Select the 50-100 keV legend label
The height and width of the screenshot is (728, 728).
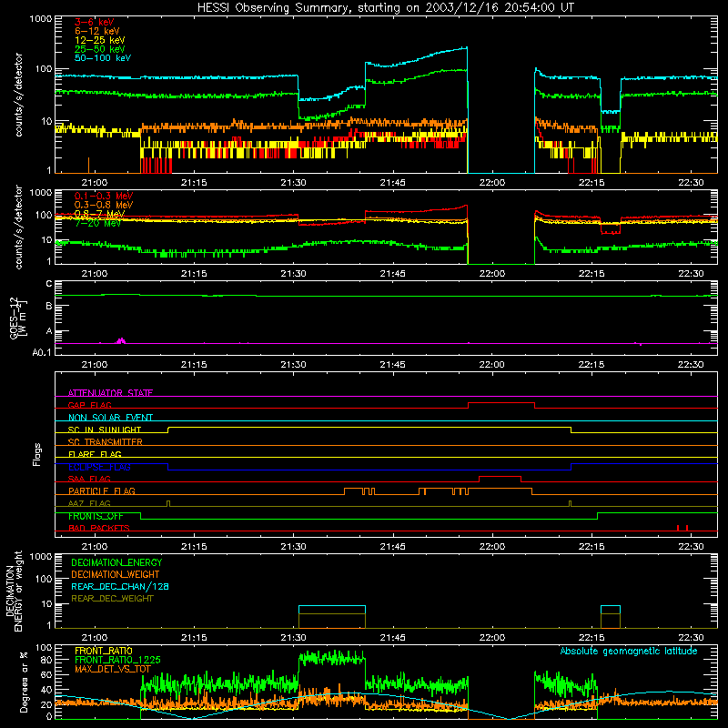(103, 58)
